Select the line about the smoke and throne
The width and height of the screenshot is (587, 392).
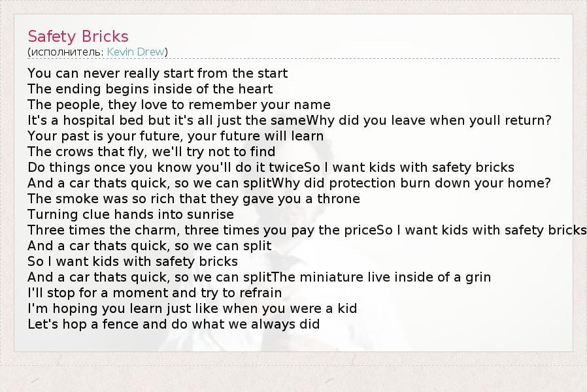[193, 199]
